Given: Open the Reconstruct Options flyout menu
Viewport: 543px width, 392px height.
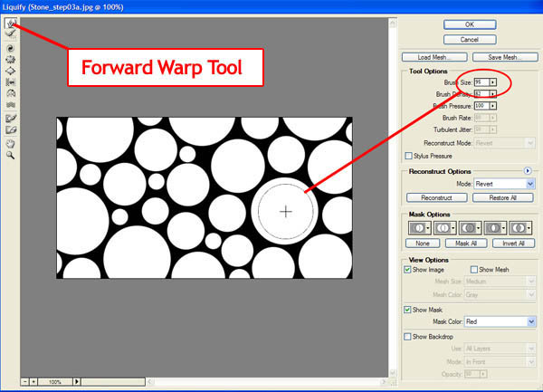Looking at the screenshot, I should 528,171.
